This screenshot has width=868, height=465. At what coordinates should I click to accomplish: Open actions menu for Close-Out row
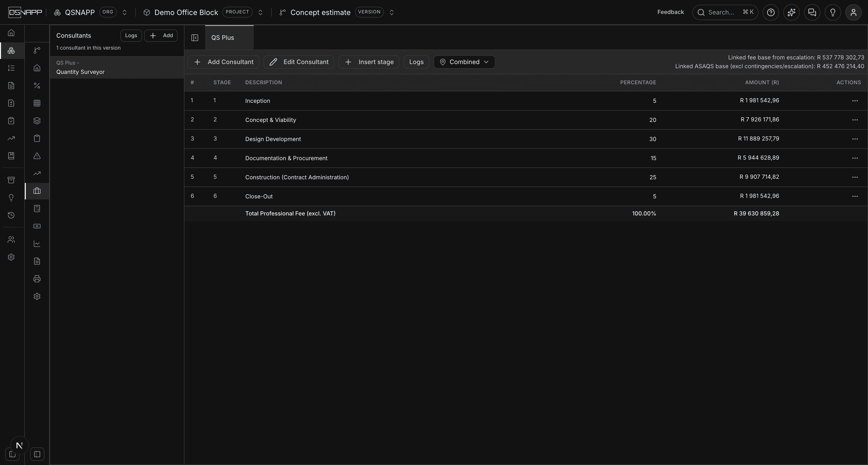[x=855, y=196]
